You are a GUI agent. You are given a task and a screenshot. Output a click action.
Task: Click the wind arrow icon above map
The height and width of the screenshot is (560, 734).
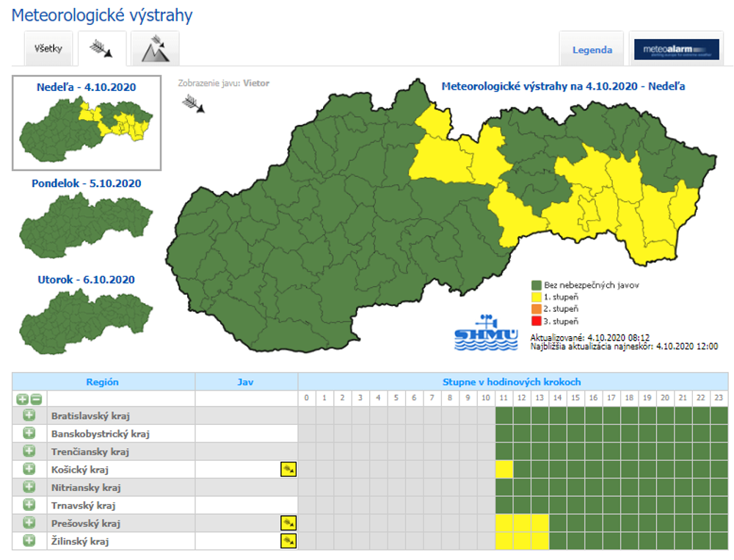193,103
